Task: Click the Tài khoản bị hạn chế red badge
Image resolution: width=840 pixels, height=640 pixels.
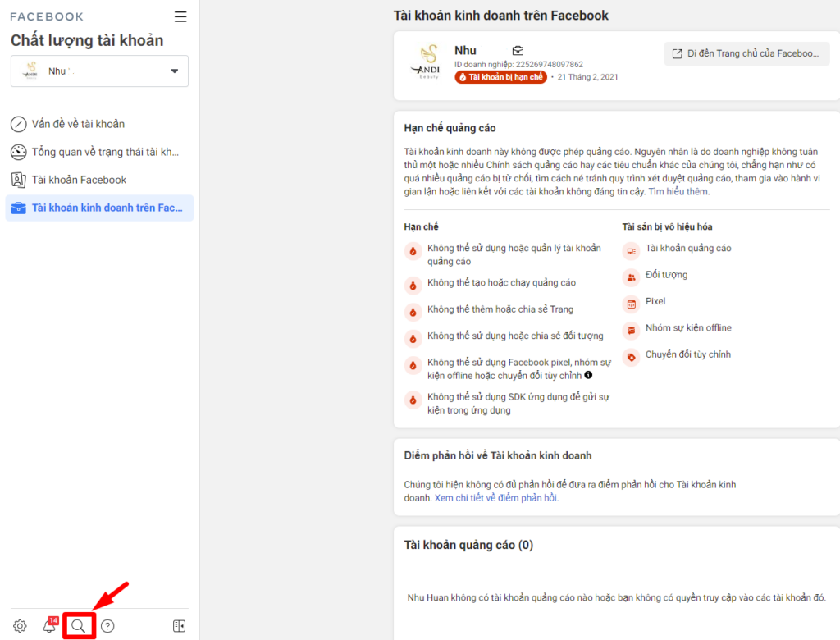Action: pos(501,77)
